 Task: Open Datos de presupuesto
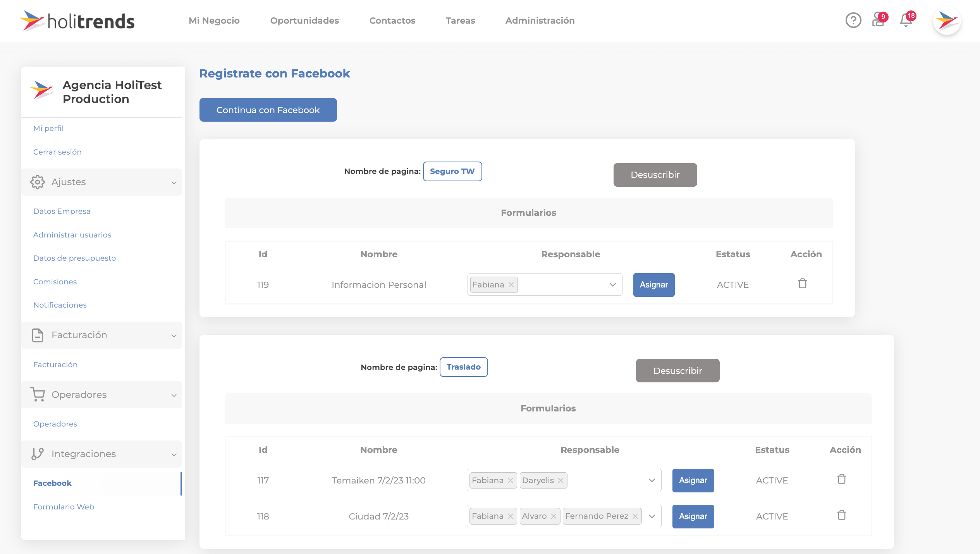click(x=74, y=258)
